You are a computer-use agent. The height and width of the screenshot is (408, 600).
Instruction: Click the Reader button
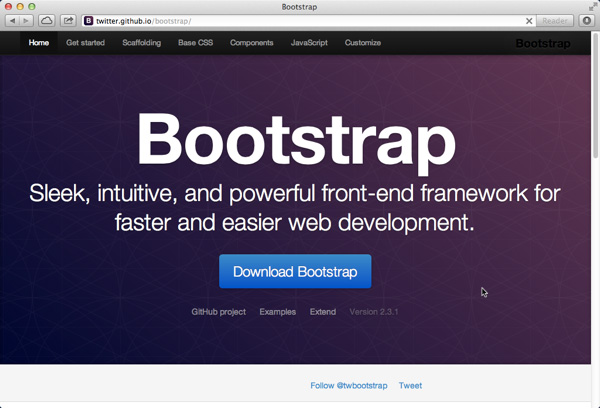point(554,21)
